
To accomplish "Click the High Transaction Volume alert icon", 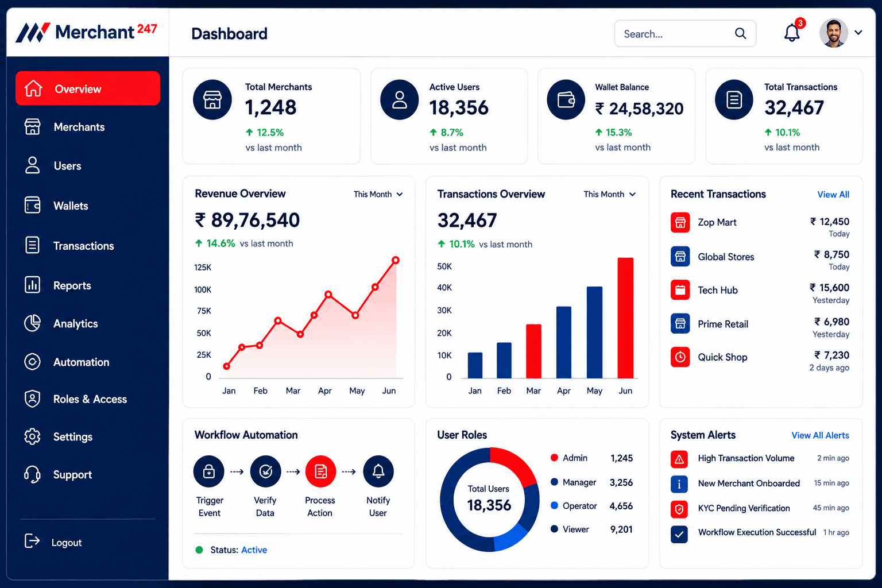I will 679,459.
